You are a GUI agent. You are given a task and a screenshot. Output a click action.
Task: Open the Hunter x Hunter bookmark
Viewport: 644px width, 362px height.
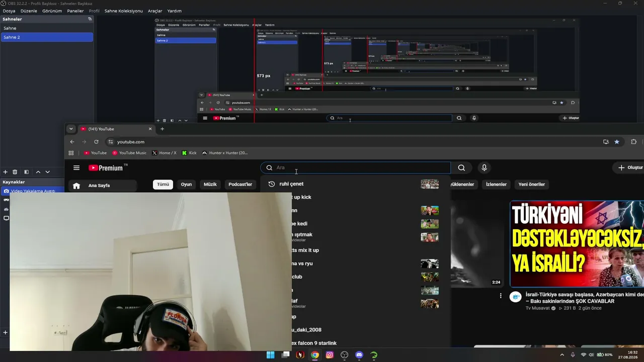click(225, 153)
